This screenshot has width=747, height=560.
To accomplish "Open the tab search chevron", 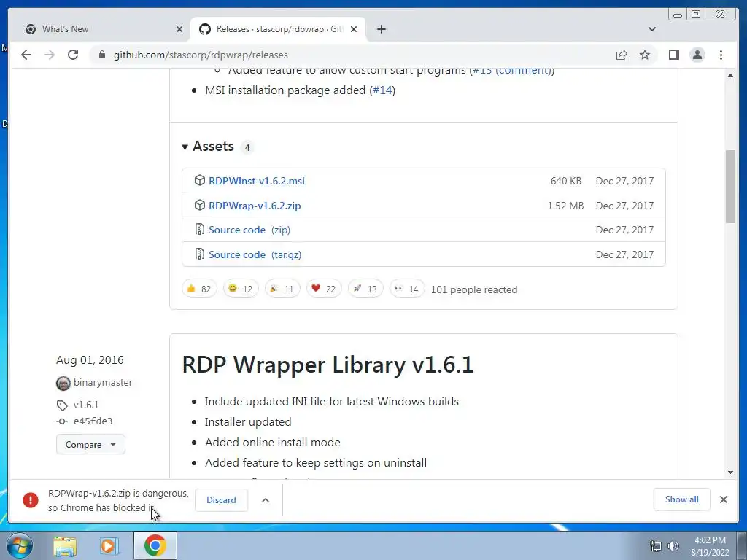I will click(x=651, y=29).
